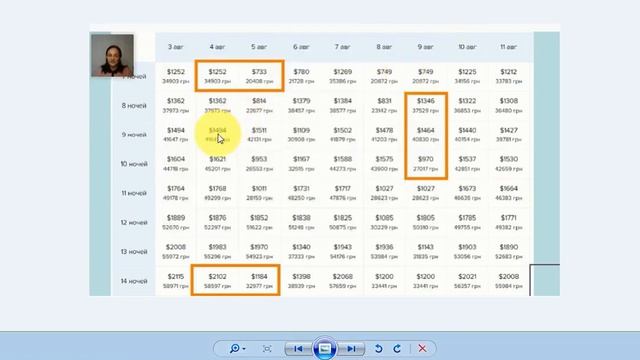Screen dimensions: 640x360
Task: Click the '13 ночей' row label
Action: 134,252
